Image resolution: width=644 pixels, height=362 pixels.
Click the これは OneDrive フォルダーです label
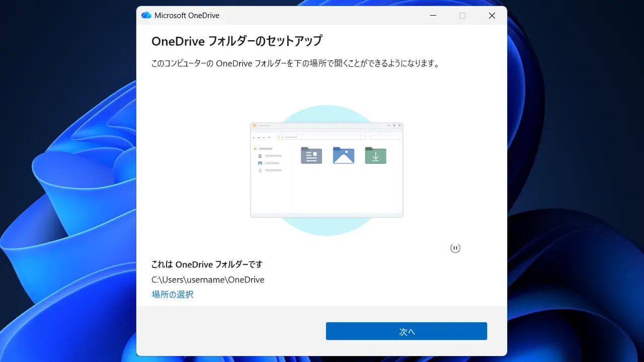tap(207, 264)
